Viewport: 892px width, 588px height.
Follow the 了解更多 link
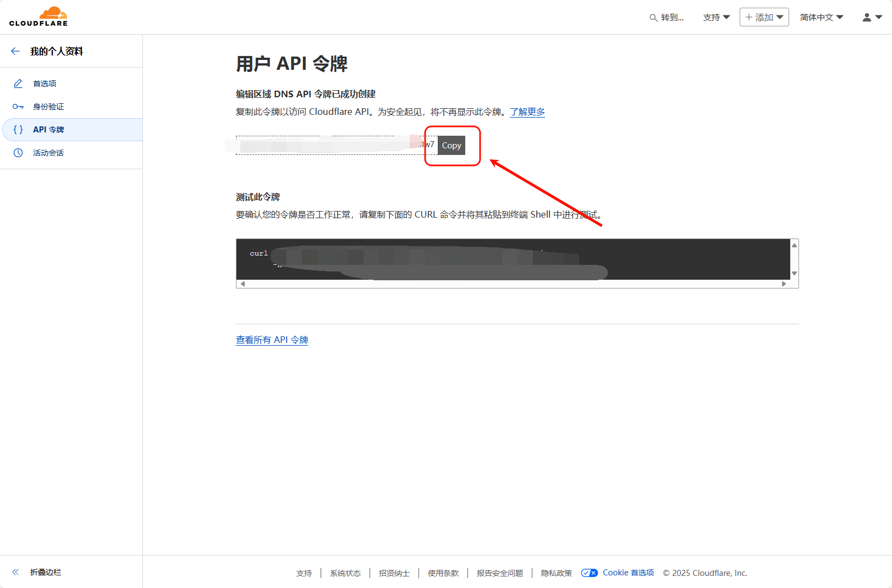coord(527,112)
